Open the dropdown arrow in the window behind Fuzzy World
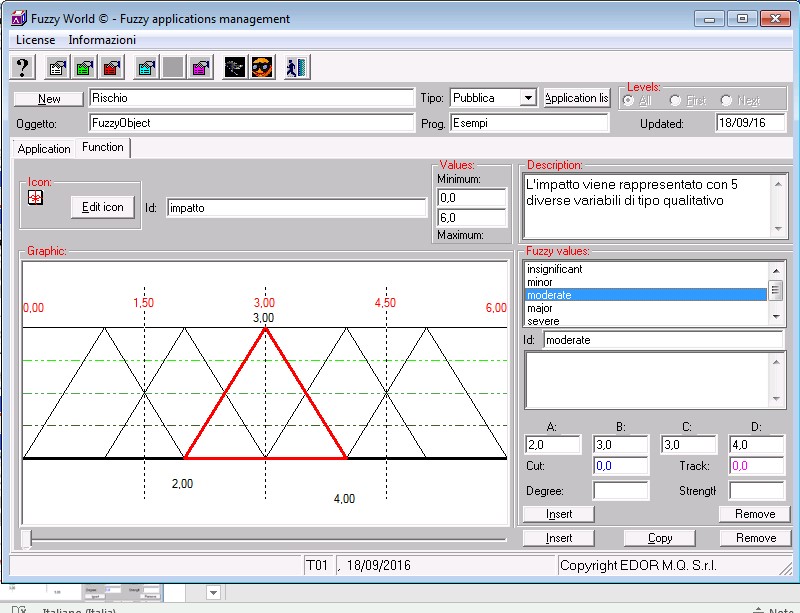This screenshot has height=613, width=800. (214, 593)
